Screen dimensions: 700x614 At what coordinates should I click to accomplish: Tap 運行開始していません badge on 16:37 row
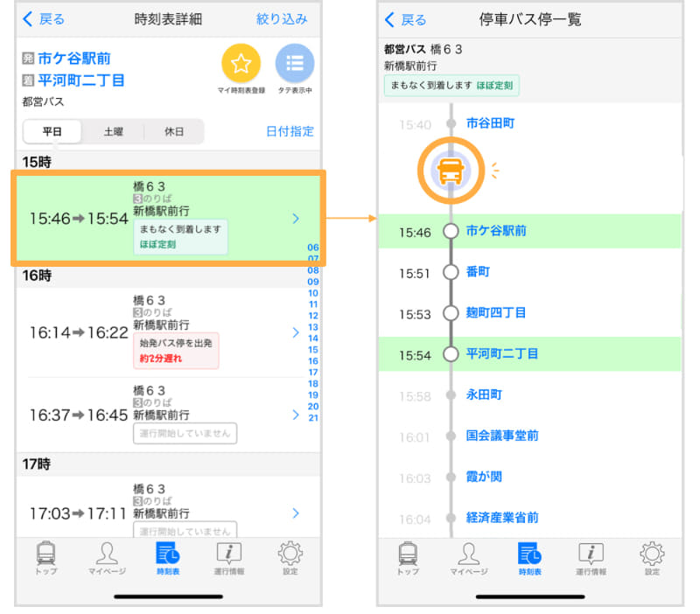(185, 433)
